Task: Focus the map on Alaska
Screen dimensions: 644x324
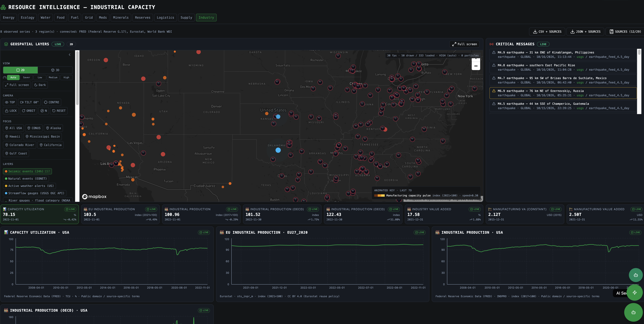Action: [x=54, y=128]
